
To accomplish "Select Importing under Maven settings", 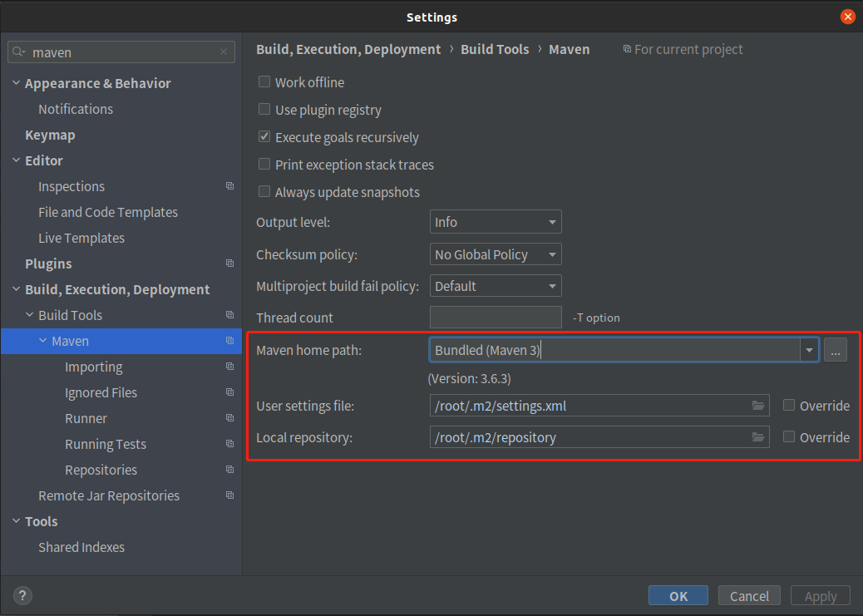I will (x=93, y=367).
